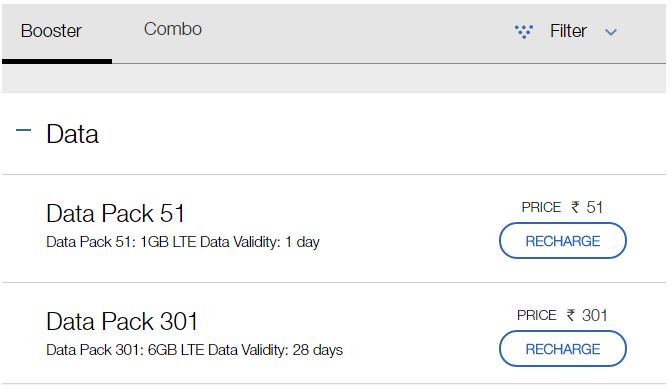The image size is (672, 392).
Task: Click the black underline below Booster
Action: pyautogui.click(x=57, y=62)
